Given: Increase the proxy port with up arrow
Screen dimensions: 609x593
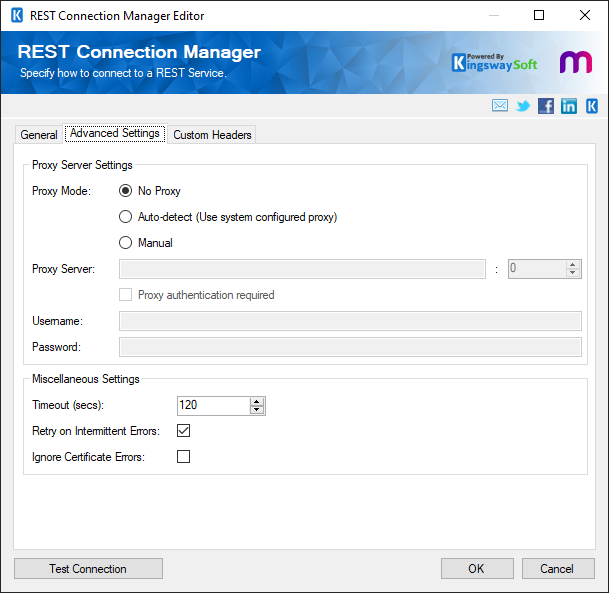Looking at the screenshot, I should pos(572,265).
